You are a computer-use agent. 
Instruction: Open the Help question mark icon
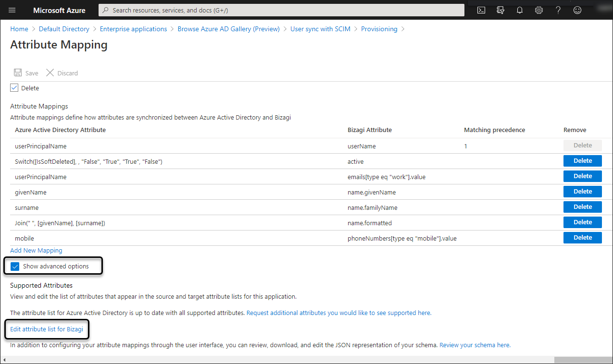tap(558, 10)
